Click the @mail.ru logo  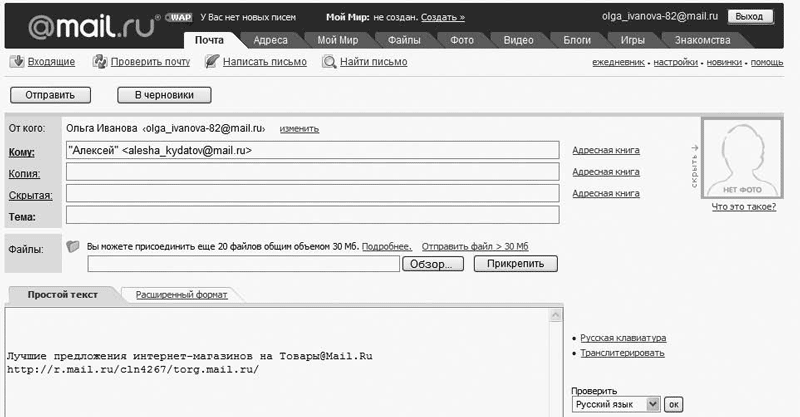click(80, 22)
